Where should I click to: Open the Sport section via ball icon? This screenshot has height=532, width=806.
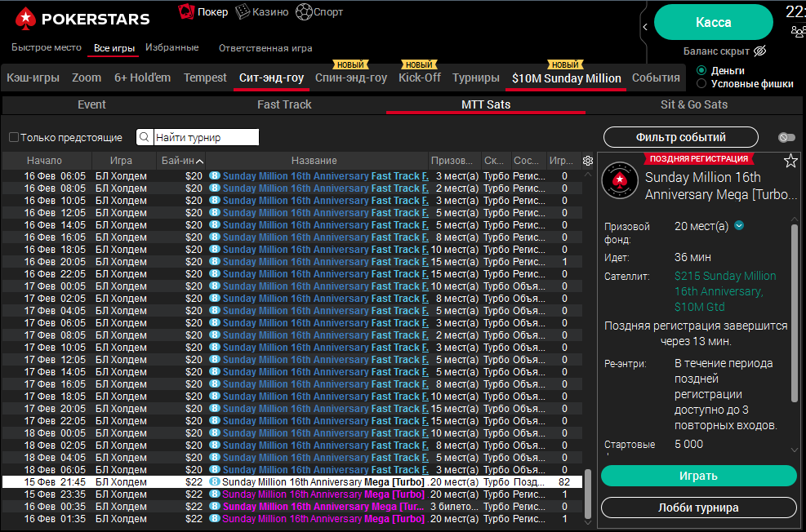pyautogui.click(x=304, y=11)
